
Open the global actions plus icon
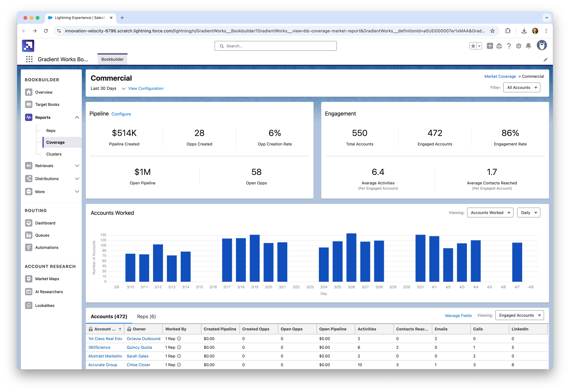(490, 46)
